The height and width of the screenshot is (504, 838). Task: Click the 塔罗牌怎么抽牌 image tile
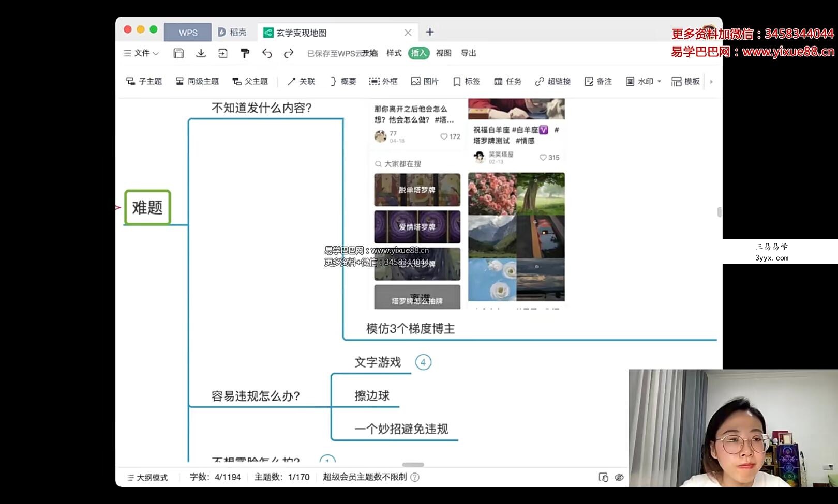pyautogui.click(x=417, y=297)
